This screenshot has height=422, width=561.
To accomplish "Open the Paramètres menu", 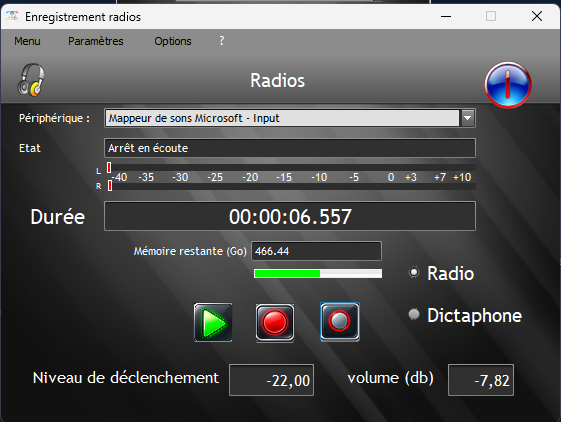I will click(x=96, y=41).
